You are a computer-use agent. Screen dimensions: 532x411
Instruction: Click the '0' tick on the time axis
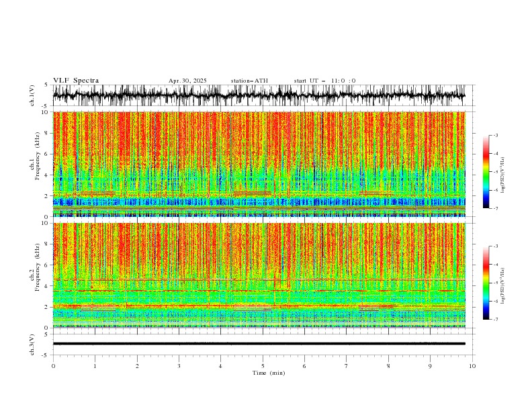[53, 366]
